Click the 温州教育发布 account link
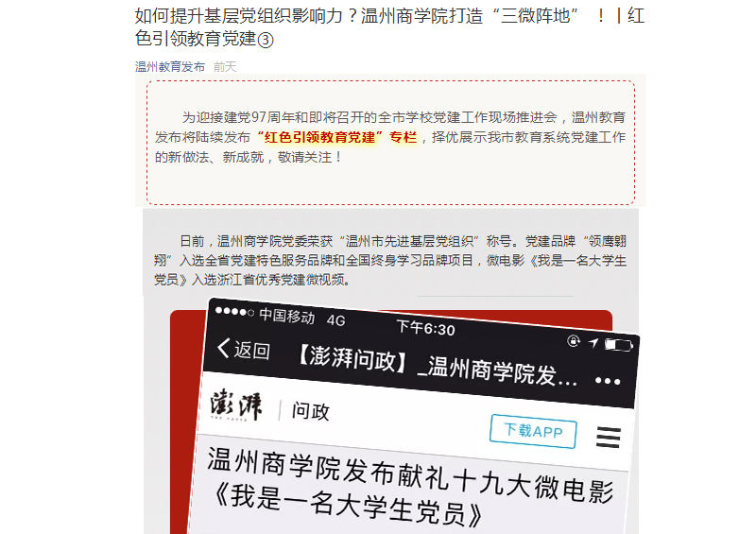The width and height of the screenshot is (756, 534). click(170, 66)
